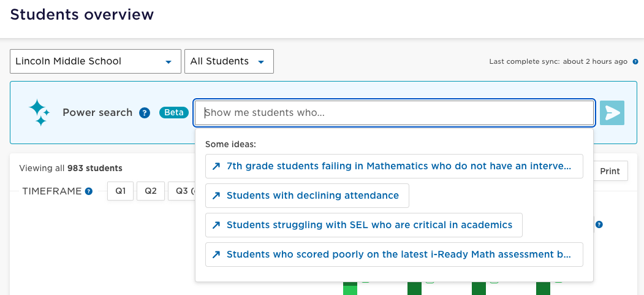Select the Q2 timeframe
Screen dimensions: 644x295
point(151,191)
